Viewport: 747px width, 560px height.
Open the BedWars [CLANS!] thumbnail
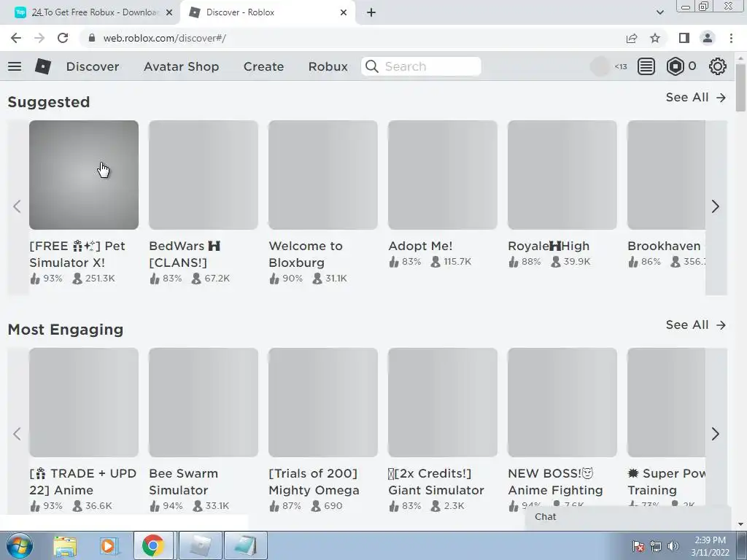click(204, 175)
